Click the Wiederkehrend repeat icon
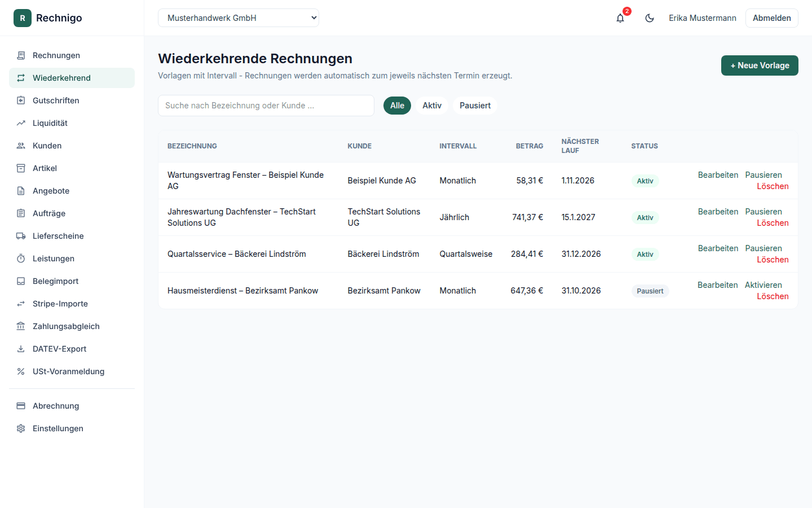The image size is (812, 508). (21, 78)
